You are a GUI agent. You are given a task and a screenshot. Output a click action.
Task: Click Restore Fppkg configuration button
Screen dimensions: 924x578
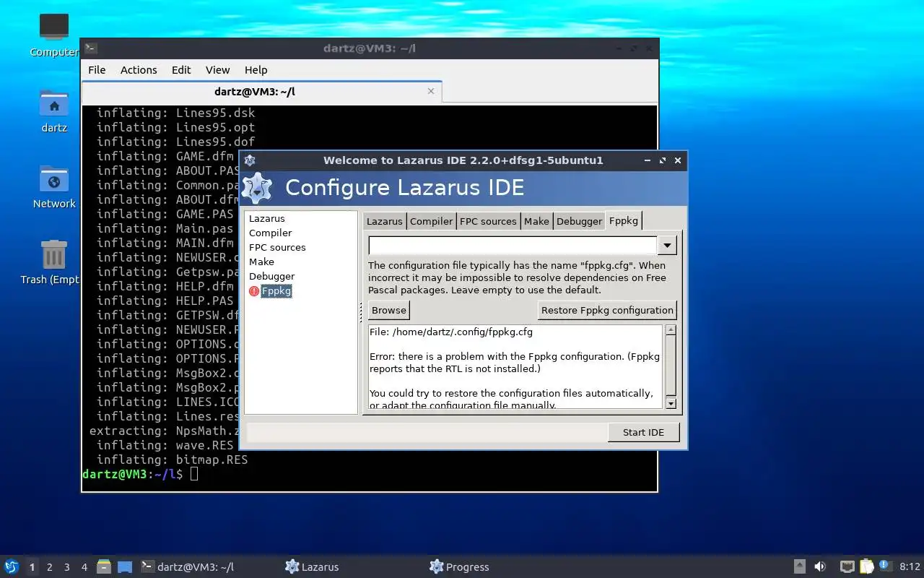coord(607,310)
